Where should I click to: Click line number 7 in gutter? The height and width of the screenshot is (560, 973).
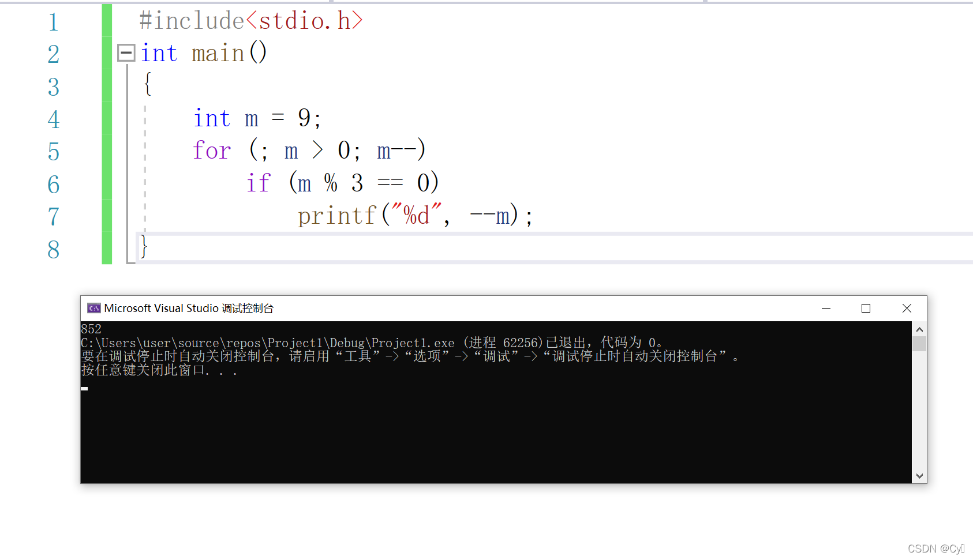coord(54,217)
